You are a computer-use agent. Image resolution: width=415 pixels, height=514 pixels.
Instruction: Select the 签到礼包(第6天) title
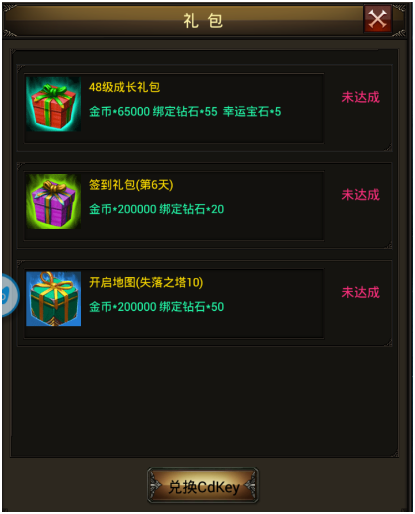coord(131,185)
